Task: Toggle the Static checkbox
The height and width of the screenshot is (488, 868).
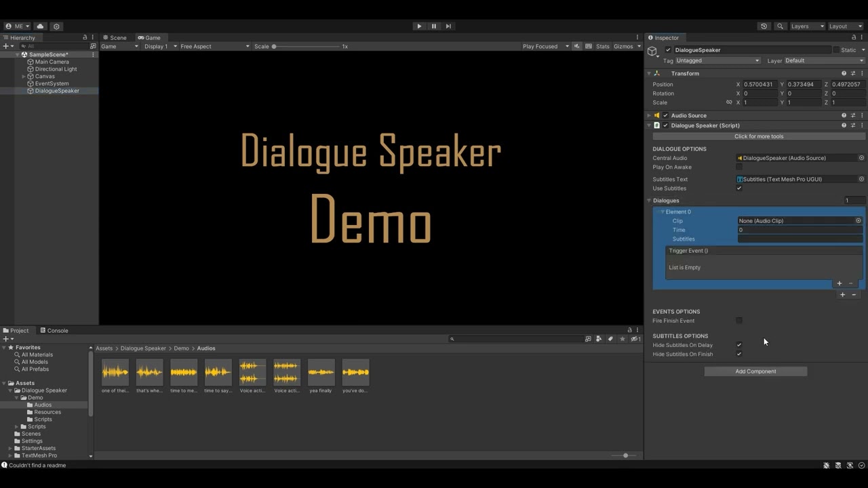Action: (836, 50)
